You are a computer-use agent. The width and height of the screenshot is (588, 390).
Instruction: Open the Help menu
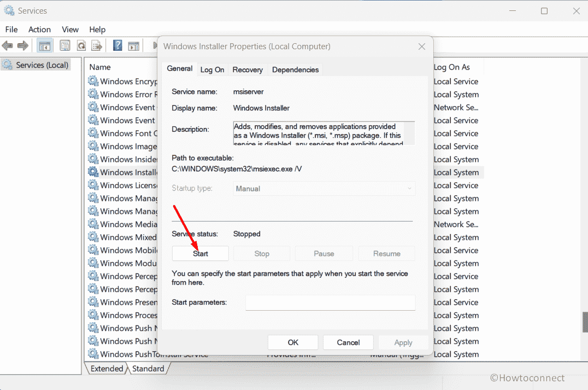point(97,30)
